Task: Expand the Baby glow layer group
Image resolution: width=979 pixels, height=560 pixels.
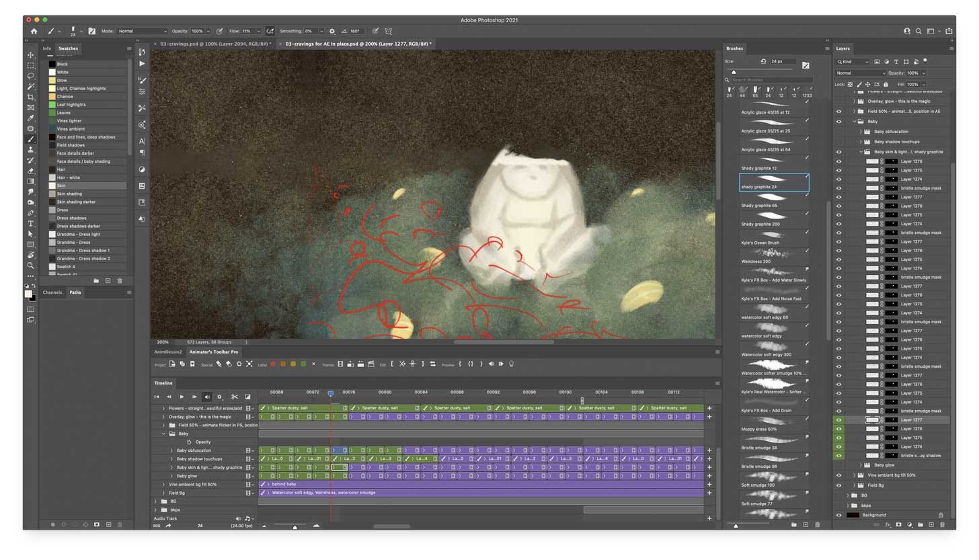Action: (861, 465)
